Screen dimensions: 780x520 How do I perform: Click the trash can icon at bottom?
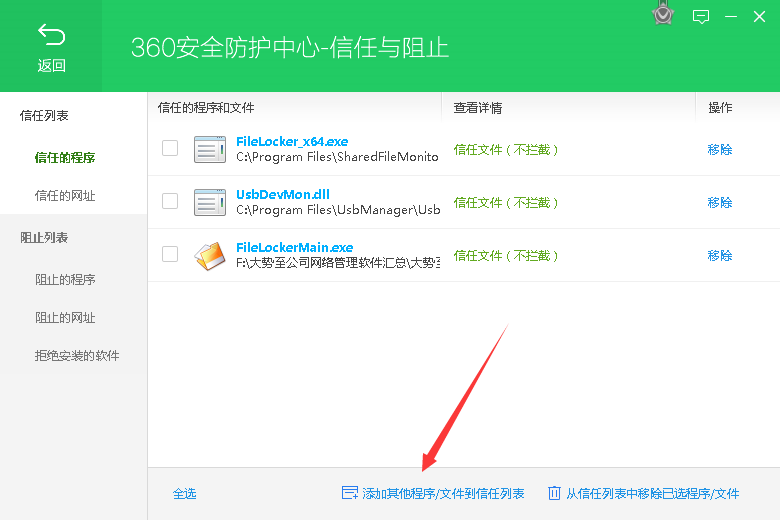pos(554,493)
